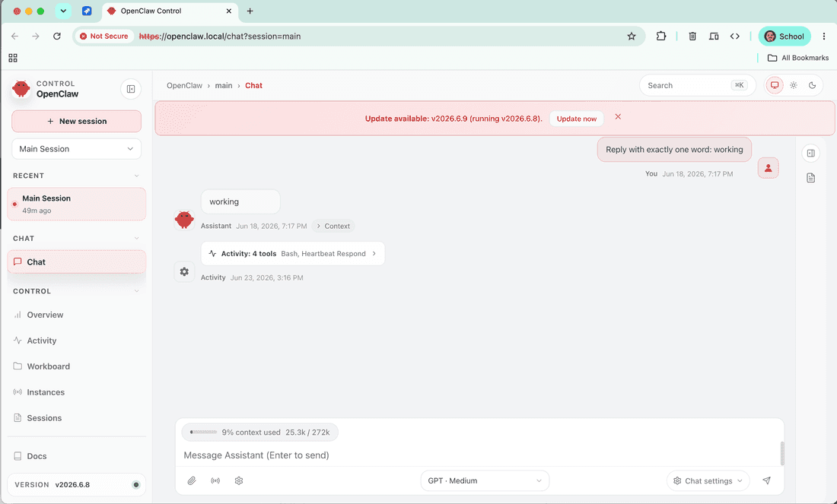Open Instances in sidebar
The width and height of the screenshot is (837, 504).
coord(76,392)
